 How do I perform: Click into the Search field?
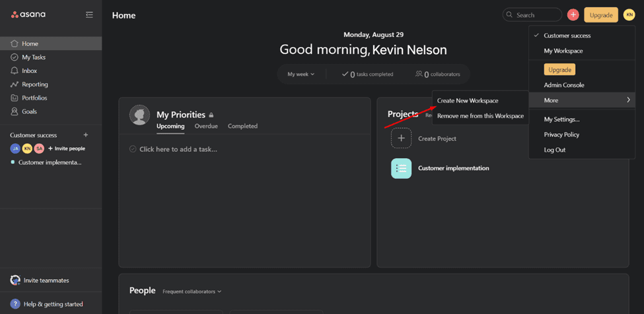(532, 15)
